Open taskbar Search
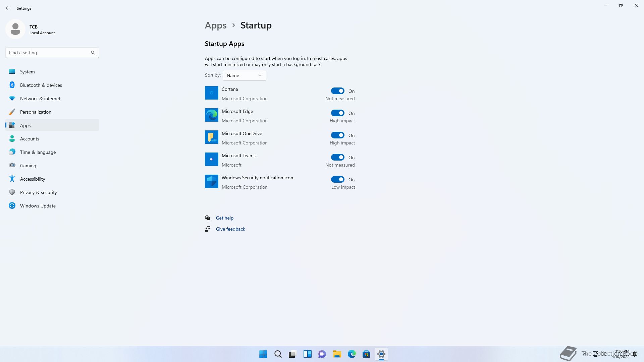644x362 pixels. [x=278, y=354]
